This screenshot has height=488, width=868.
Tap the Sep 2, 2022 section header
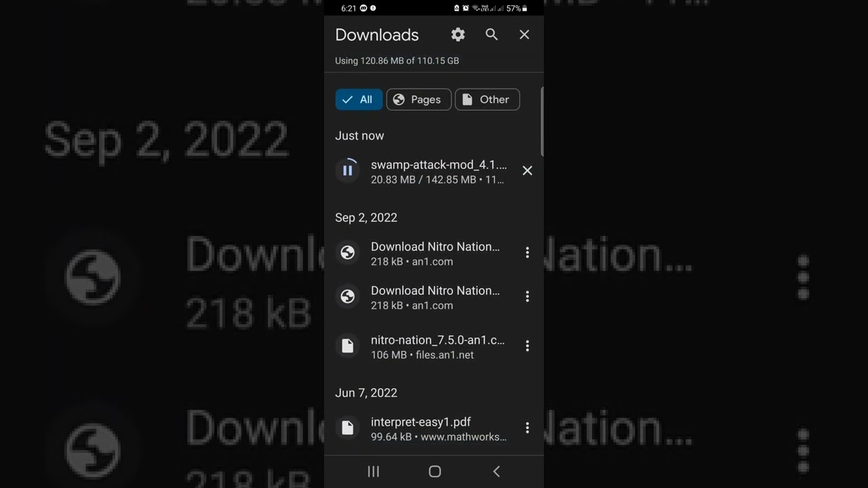coord(366,218)
